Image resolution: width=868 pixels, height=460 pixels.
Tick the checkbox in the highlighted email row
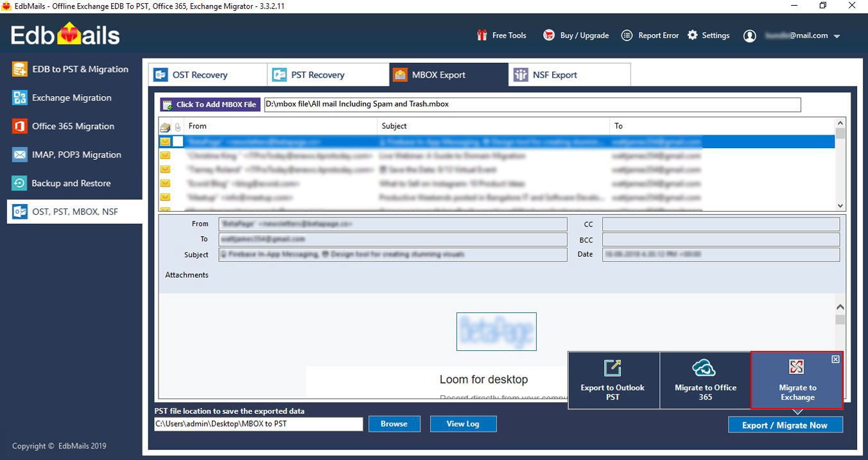[x=178, y=141]
